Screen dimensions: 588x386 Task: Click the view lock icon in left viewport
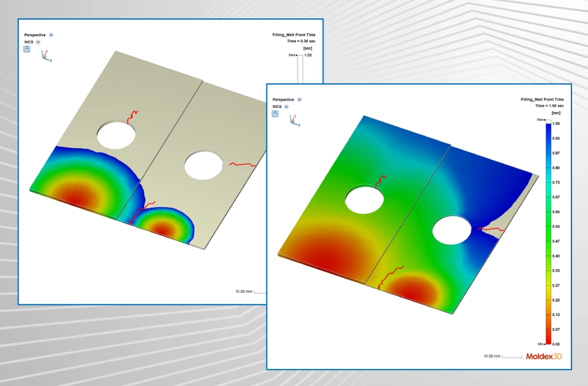coord(27,49)
